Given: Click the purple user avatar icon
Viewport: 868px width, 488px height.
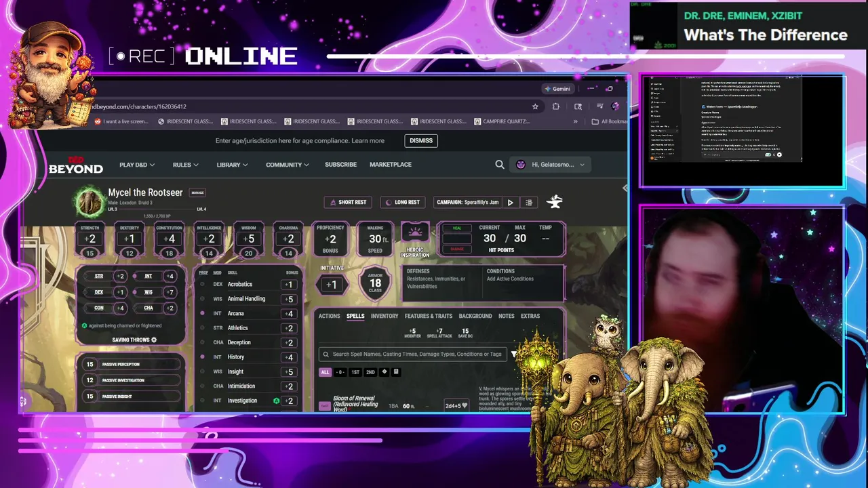Looking at the screenshot, I should click(x=521, y=165).
